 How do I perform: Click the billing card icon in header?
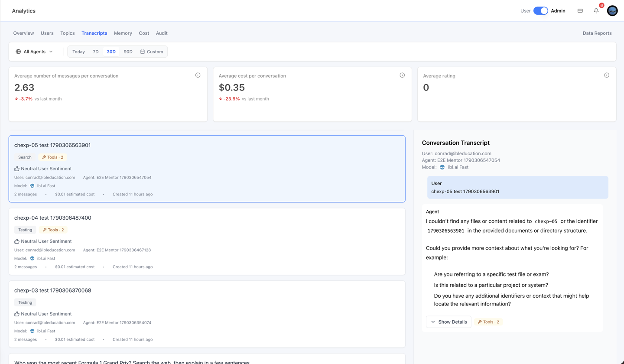(580, 11)
